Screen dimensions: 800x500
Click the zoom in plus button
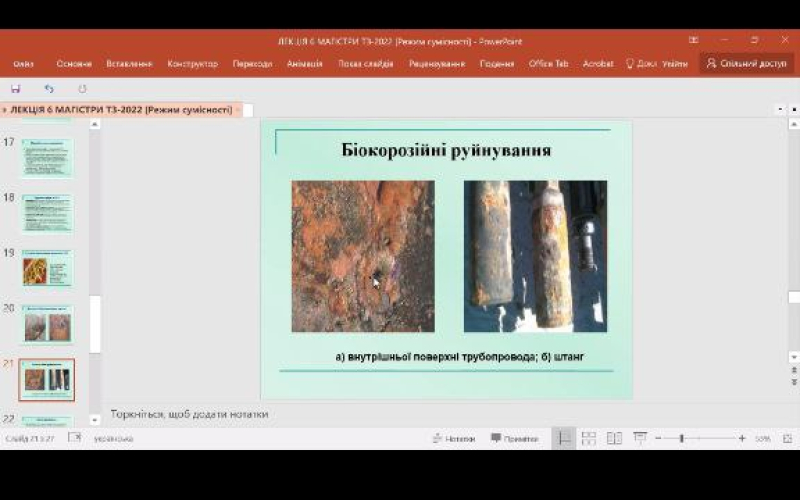[x=742, y=438]
